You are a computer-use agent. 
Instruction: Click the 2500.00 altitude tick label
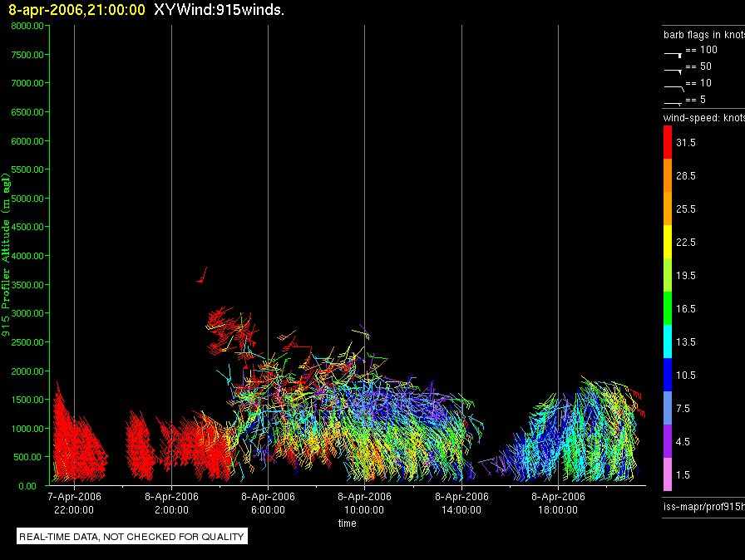(x=27, y=342)
